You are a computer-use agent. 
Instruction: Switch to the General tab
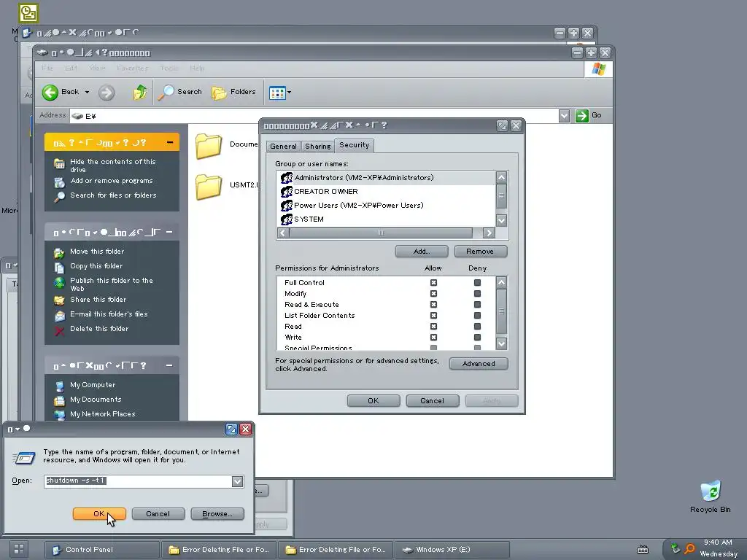click(x=283, y=146)
